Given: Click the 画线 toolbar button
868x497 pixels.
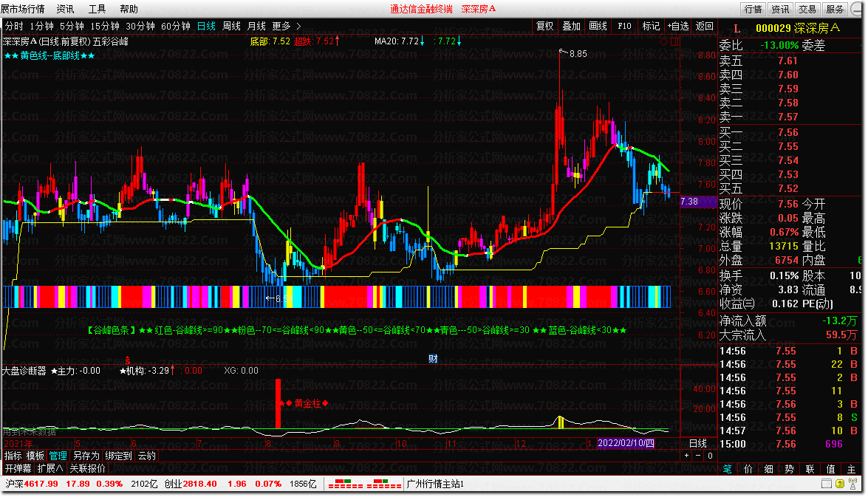Looking at the screenshot, I should (598, 26).
